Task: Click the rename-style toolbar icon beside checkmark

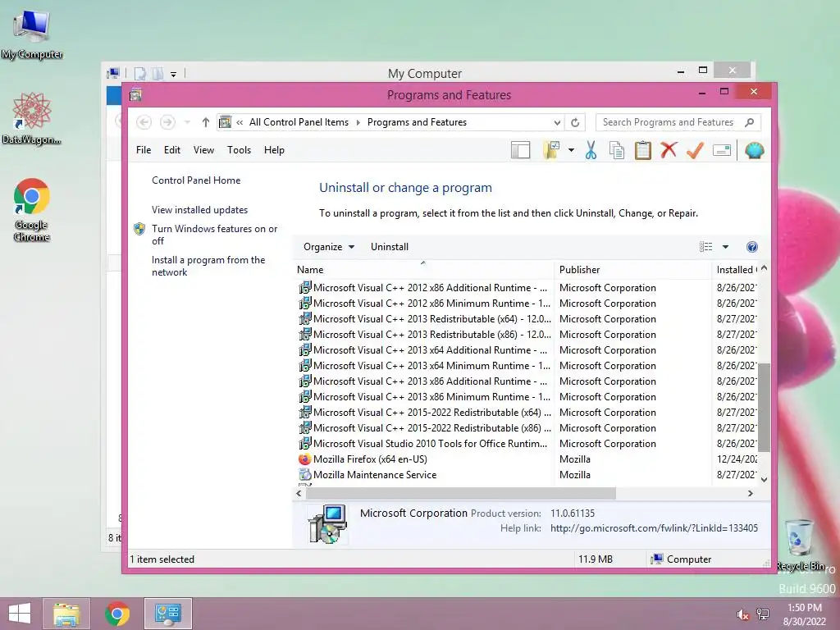Action: tap(722, 151)
